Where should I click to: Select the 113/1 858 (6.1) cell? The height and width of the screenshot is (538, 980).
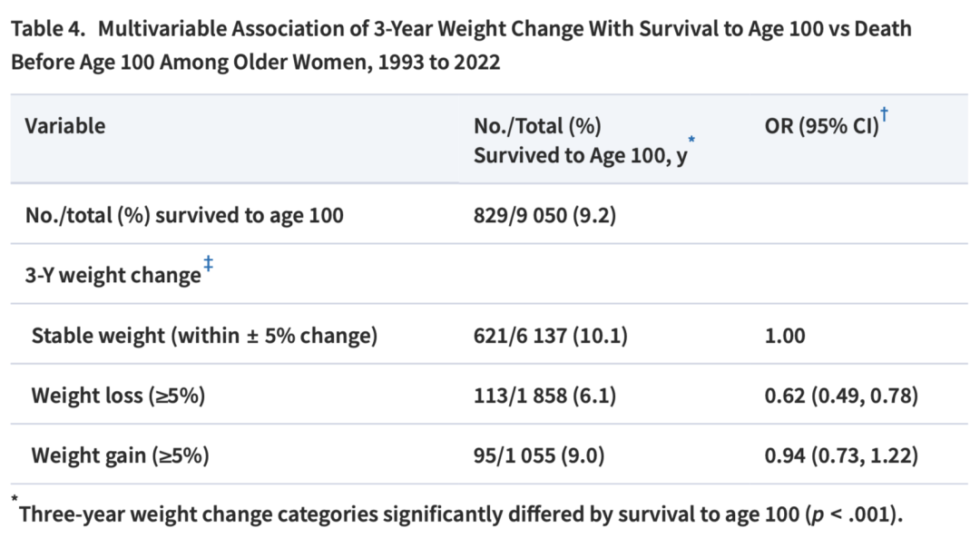coord(544,396)
